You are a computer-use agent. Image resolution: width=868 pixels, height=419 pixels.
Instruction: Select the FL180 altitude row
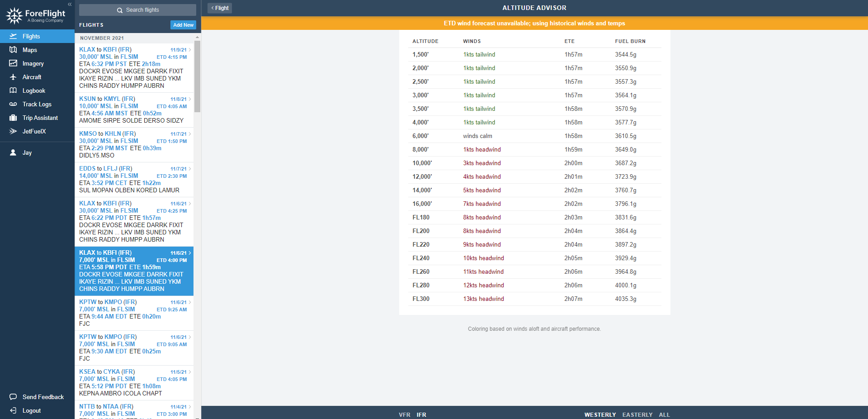click(534, 218)
